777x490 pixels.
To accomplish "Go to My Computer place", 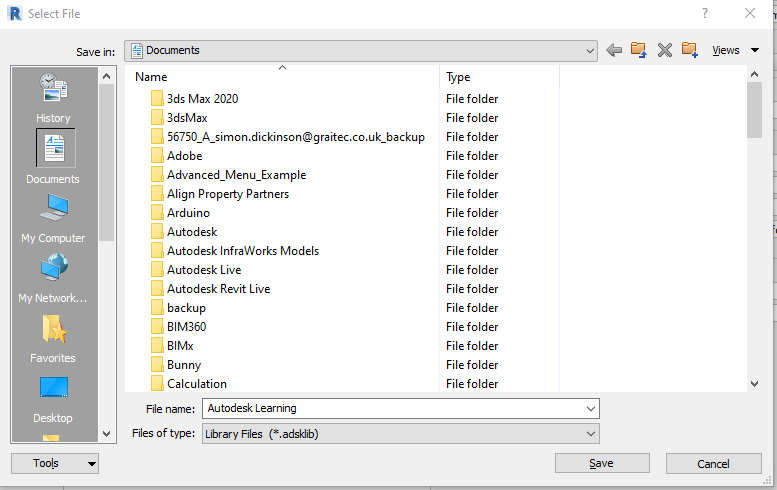I will click(54, 218).
